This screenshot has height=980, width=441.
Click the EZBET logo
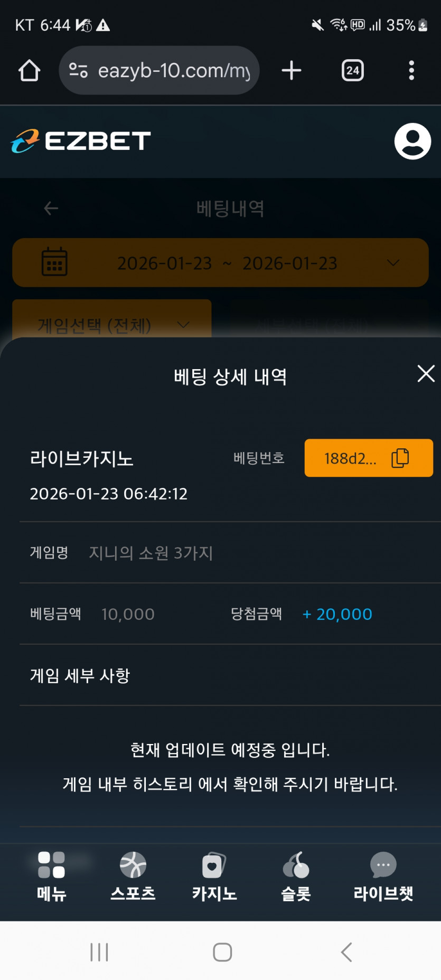(x=81, y=142)
